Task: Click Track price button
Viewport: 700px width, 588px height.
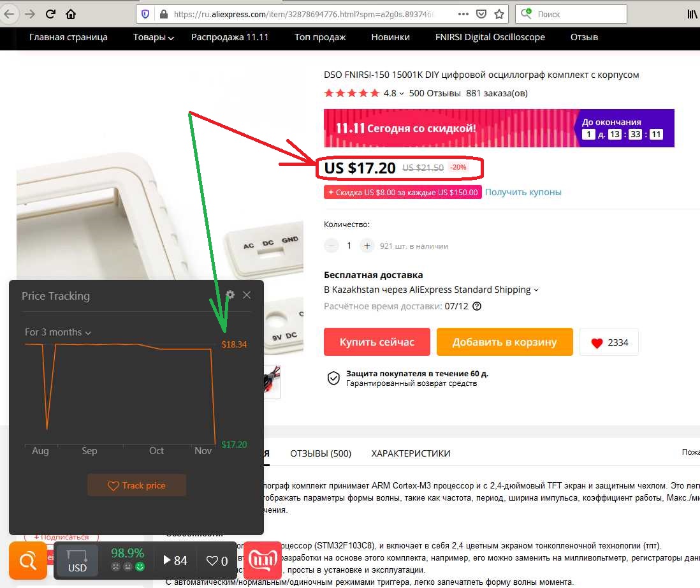Action: [x=136, y=485]
